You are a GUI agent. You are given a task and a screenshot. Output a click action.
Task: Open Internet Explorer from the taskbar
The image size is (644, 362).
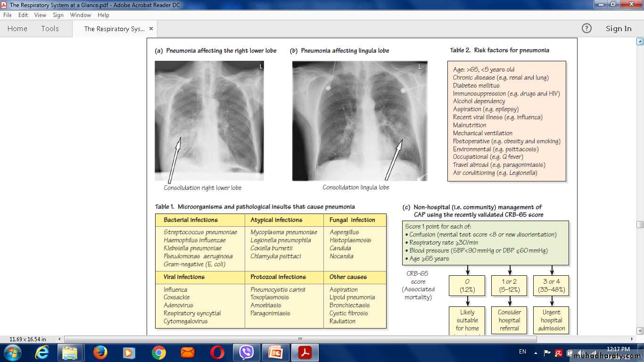pyautogui.click(x=42, y=352)
